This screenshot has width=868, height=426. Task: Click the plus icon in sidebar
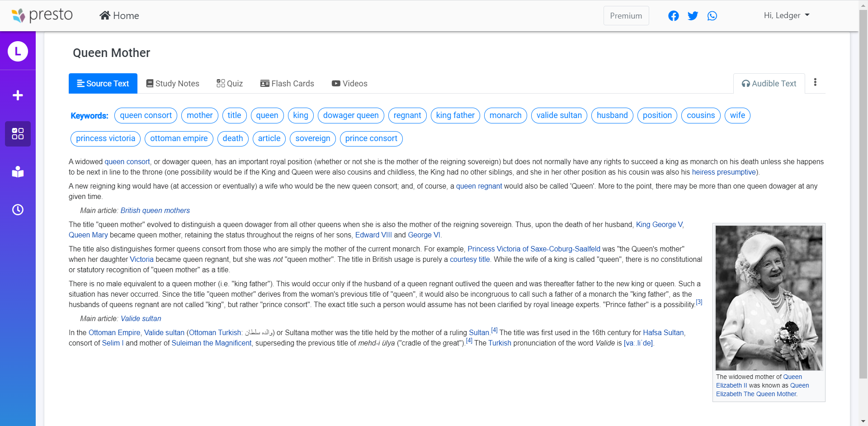[x=18, y=95]
